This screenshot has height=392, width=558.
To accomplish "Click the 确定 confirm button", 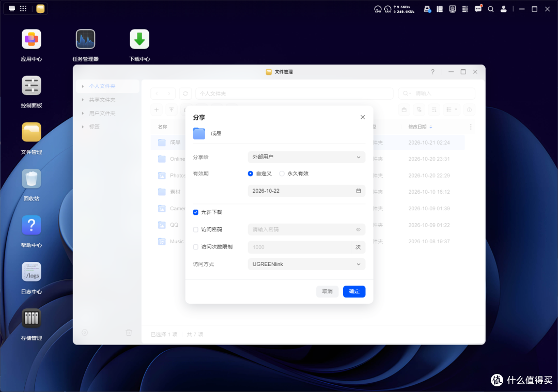I will pyautogui.click(x=354, y=292).
